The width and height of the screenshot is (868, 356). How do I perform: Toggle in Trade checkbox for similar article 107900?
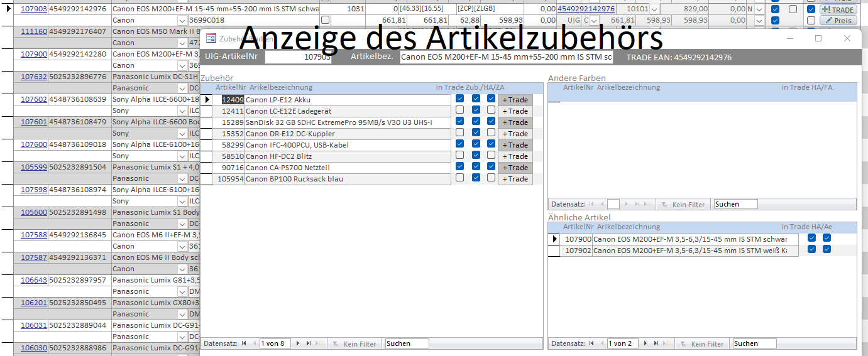pyautogui.click(x=812, y=238)
